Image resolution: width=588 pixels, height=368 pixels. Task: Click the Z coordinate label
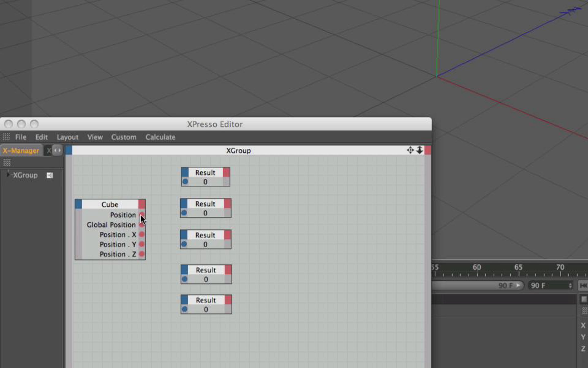(583, 349)
